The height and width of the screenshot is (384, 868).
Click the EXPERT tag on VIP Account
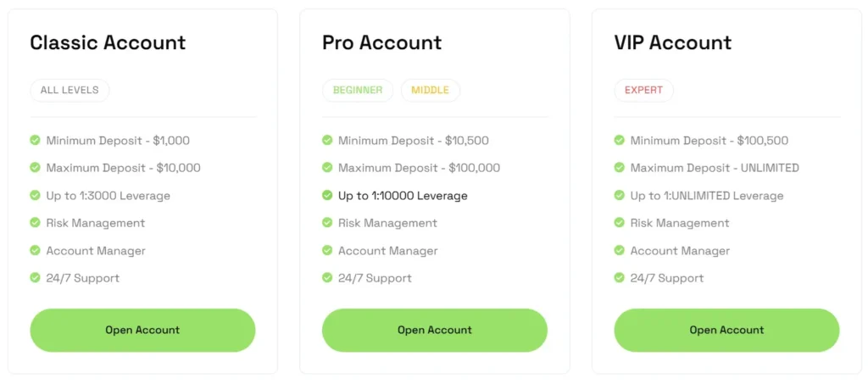643,90
